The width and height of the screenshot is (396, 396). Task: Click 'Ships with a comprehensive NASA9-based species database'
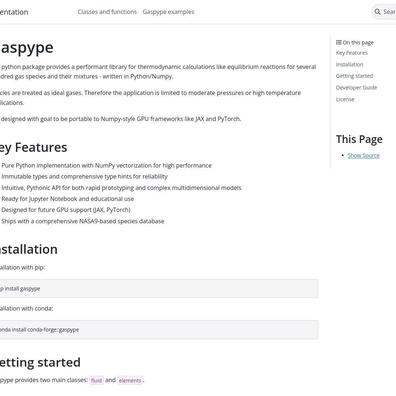(83, 221)
